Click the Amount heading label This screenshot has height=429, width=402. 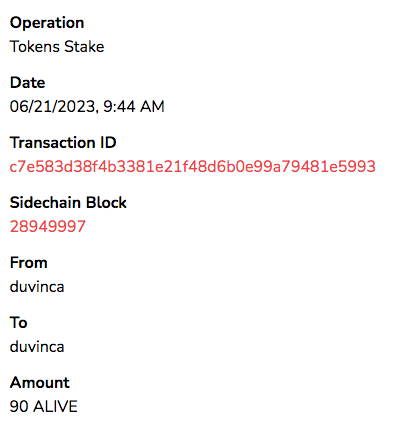[40, 383]
